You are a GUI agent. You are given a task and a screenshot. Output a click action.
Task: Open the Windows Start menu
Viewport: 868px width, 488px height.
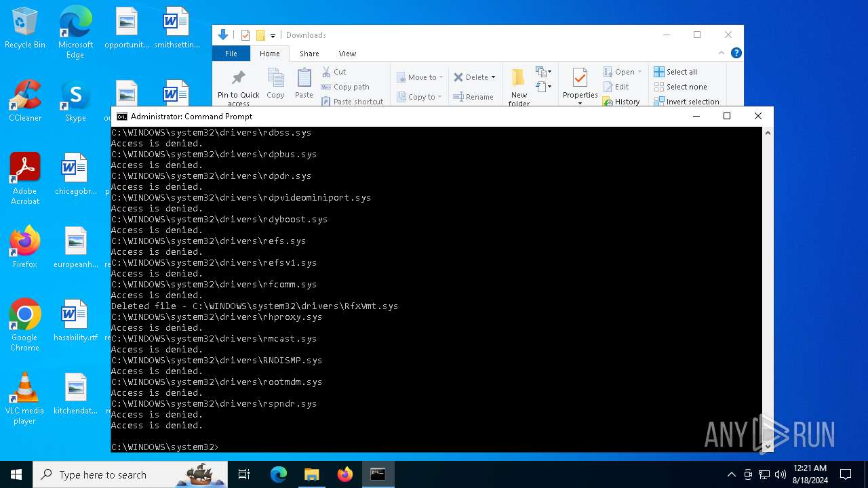[16, 474]
